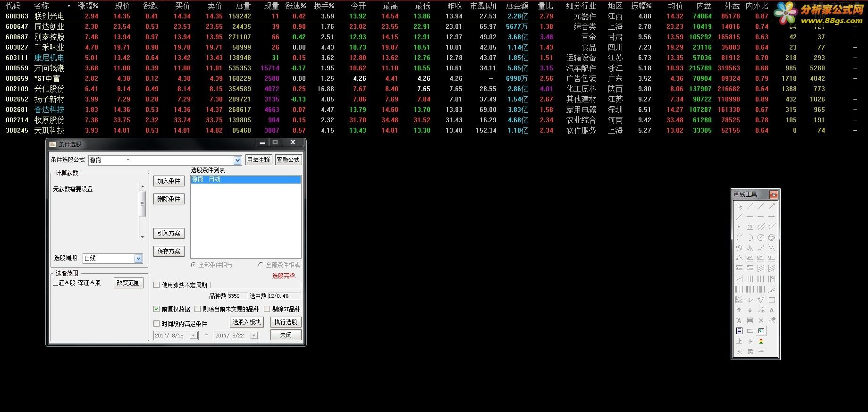Open the 2017/8/15 start date picker
The image size is (868, 412).
click(194, 336)
